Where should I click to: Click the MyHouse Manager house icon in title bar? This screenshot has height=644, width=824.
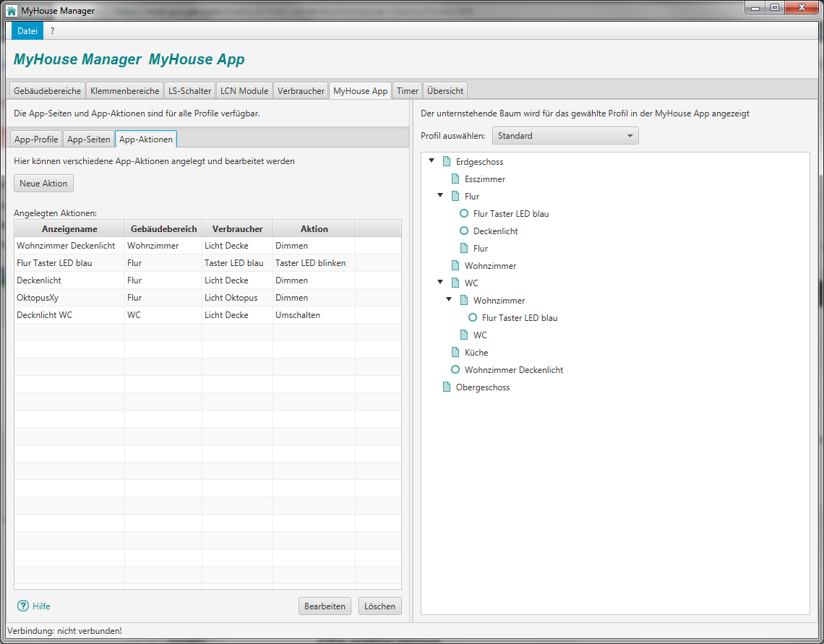[x=12, y=10]
